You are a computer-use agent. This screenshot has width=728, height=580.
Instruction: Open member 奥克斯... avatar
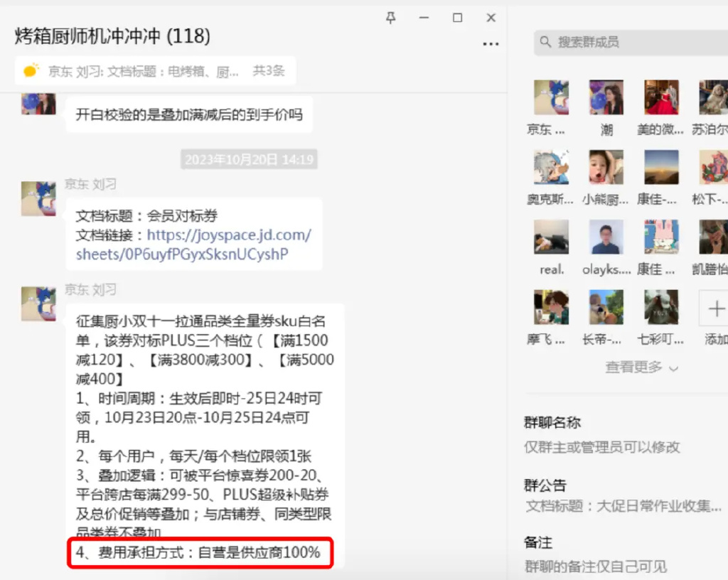[x=551, y=167]
